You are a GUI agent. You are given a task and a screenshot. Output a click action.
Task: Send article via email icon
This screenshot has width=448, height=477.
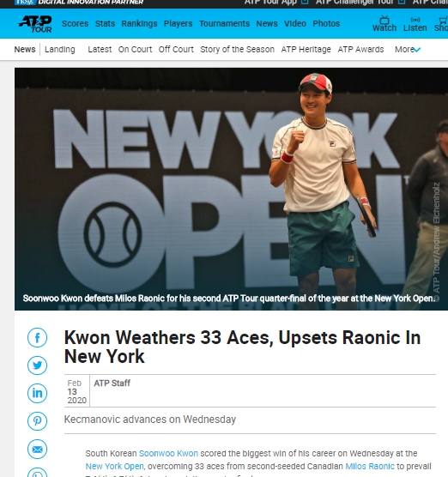tap(37, 449)
